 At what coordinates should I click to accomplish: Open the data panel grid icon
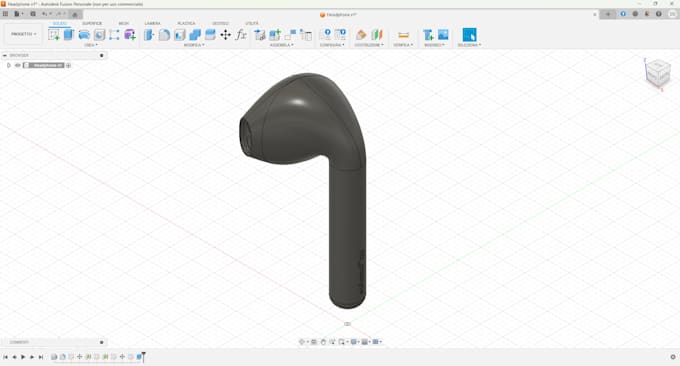[x=5, y=14]
